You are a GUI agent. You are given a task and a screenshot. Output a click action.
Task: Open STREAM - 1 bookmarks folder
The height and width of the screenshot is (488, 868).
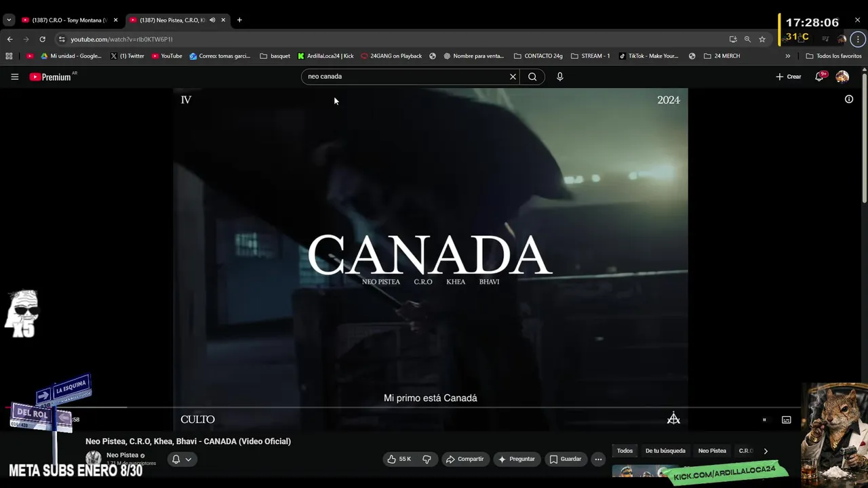(x=590, y=56)
